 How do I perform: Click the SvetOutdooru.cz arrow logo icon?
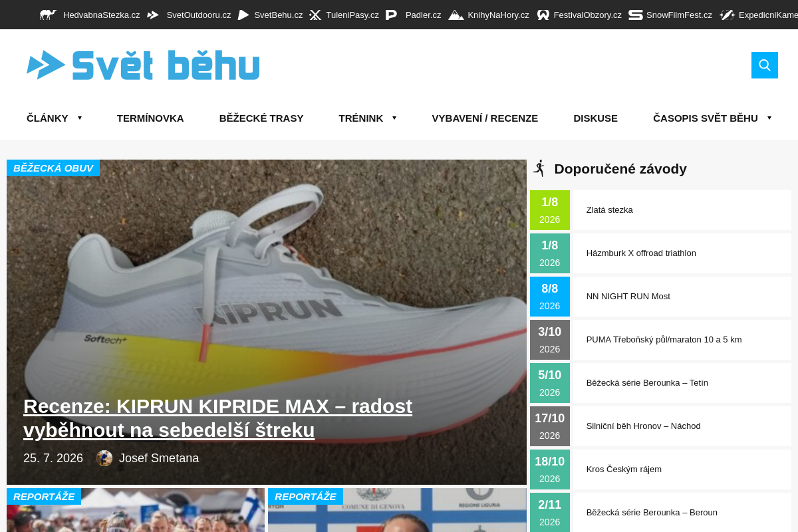[153, 15]
